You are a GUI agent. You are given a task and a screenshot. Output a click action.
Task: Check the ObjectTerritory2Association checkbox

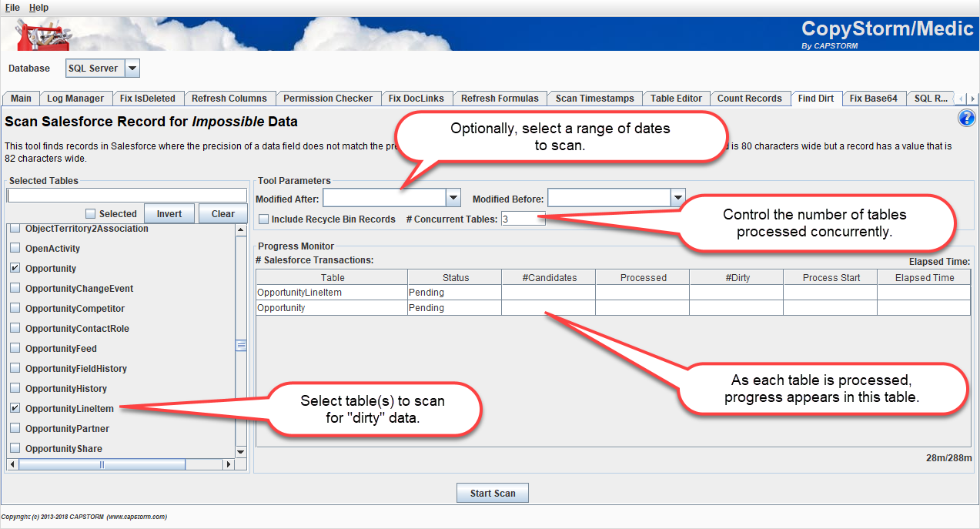pyautogui.click(x=15, y=229)
